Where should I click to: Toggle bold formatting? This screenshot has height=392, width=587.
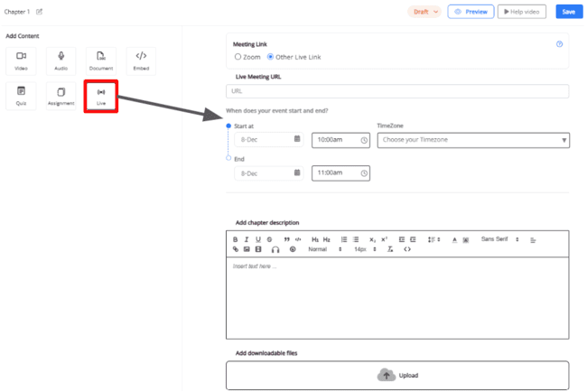(x=235, y=239)
